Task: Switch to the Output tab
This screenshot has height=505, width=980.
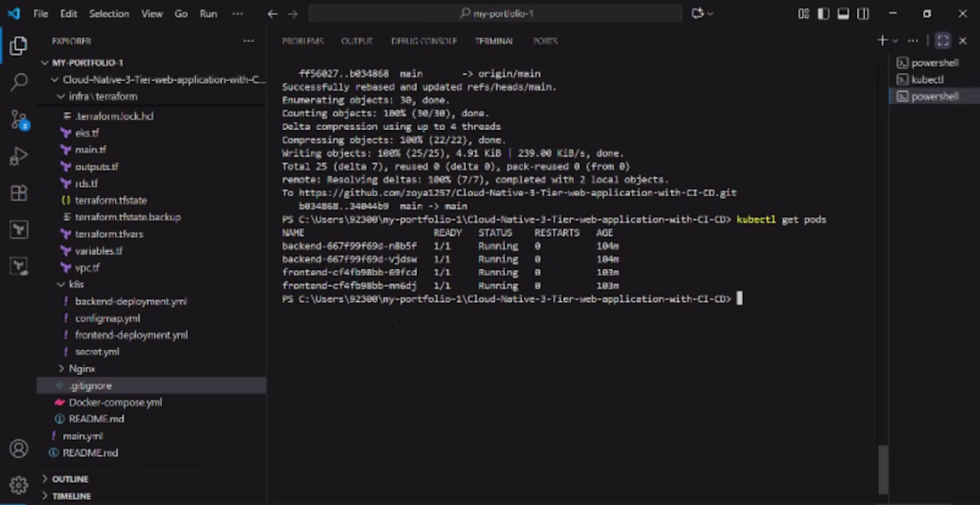Action: [x=357, y=41]
